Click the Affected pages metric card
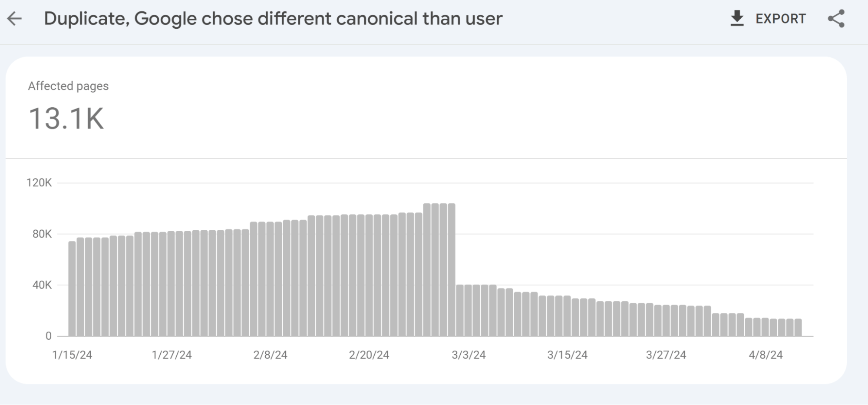868x405 pixels. [x=69, y=86]
